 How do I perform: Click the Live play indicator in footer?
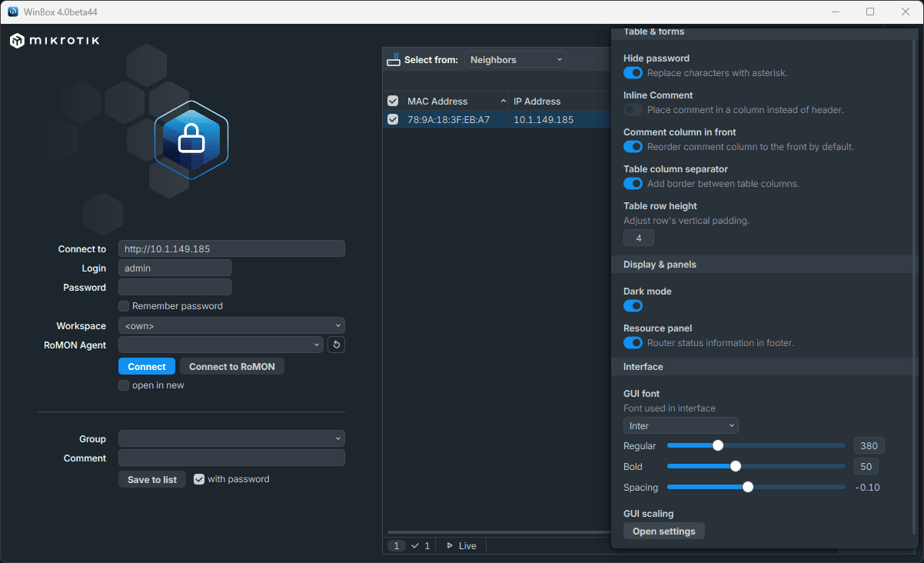click(450, 546)
